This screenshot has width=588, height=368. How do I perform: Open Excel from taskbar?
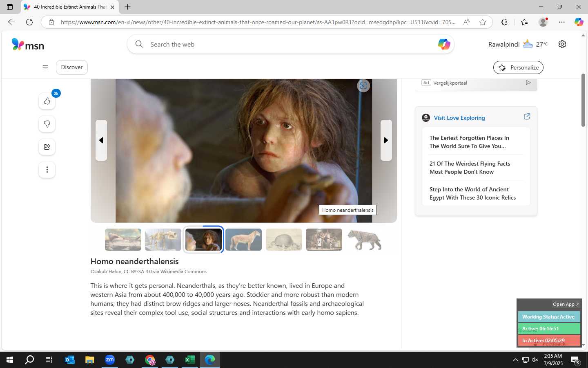pos(190,360)
